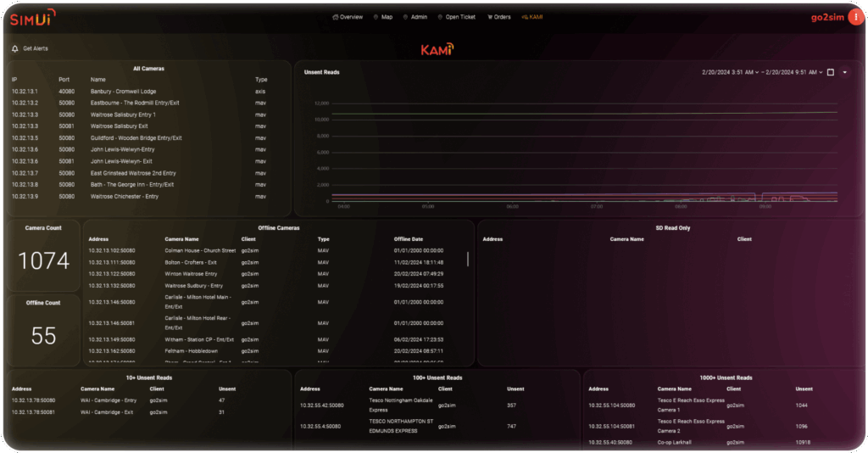Open the Overview page
Image resolution: width=868 pixels, height=453 pixels.
pos(348,17)
